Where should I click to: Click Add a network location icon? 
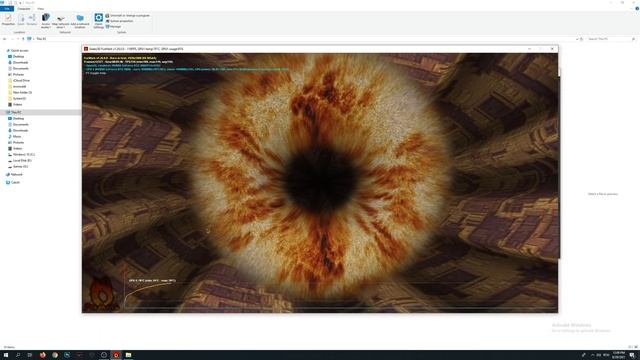(x=80, y=20)
